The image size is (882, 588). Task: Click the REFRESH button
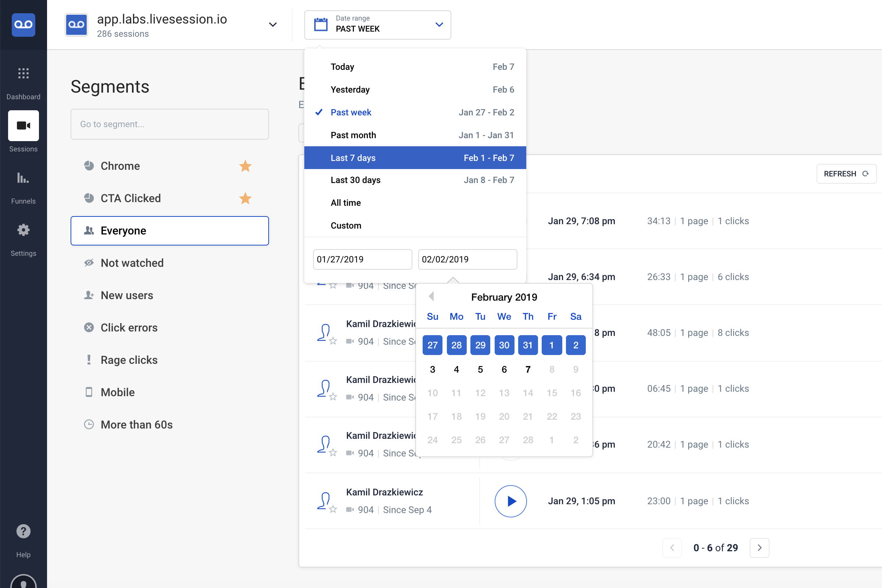point(846,173)
